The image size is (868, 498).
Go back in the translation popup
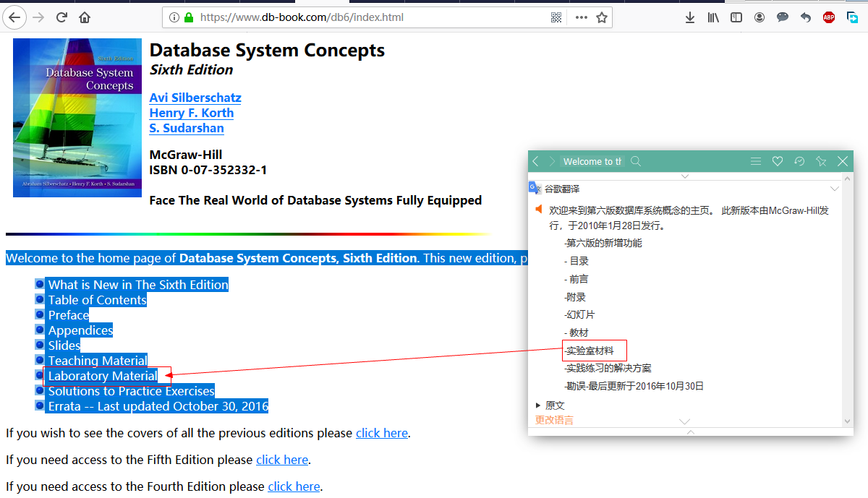535,161
